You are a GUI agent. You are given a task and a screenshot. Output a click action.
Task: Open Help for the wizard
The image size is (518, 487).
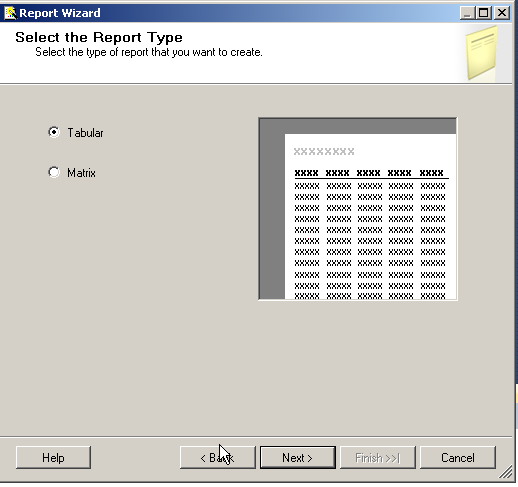pyautogui.click(x=53, y=458)
